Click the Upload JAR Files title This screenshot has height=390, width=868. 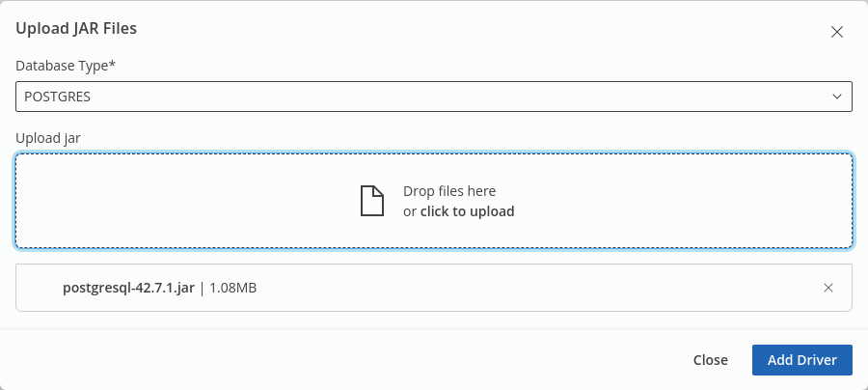click(x=76, y=29)
